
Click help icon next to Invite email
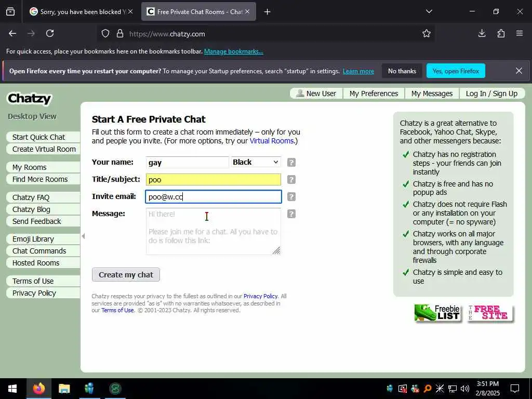coord(291,197)
